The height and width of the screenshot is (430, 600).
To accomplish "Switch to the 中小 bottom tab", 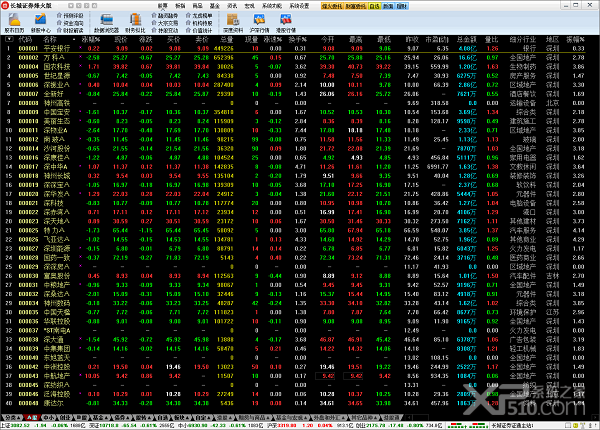I will pos(49,417).
